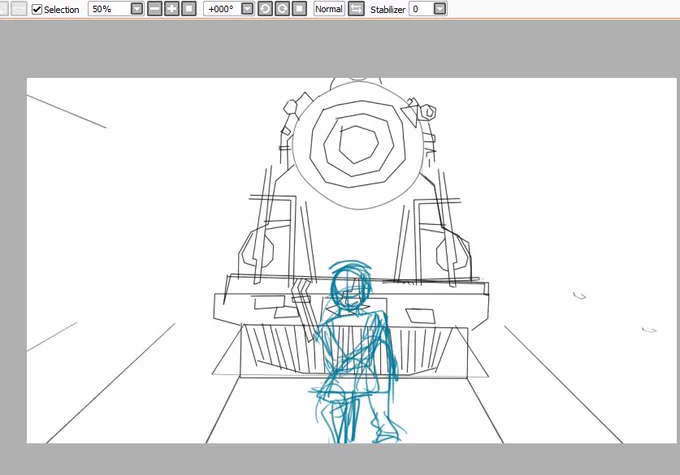
Task: Click the +000° rotation angle field
Action: click(222, 9)
